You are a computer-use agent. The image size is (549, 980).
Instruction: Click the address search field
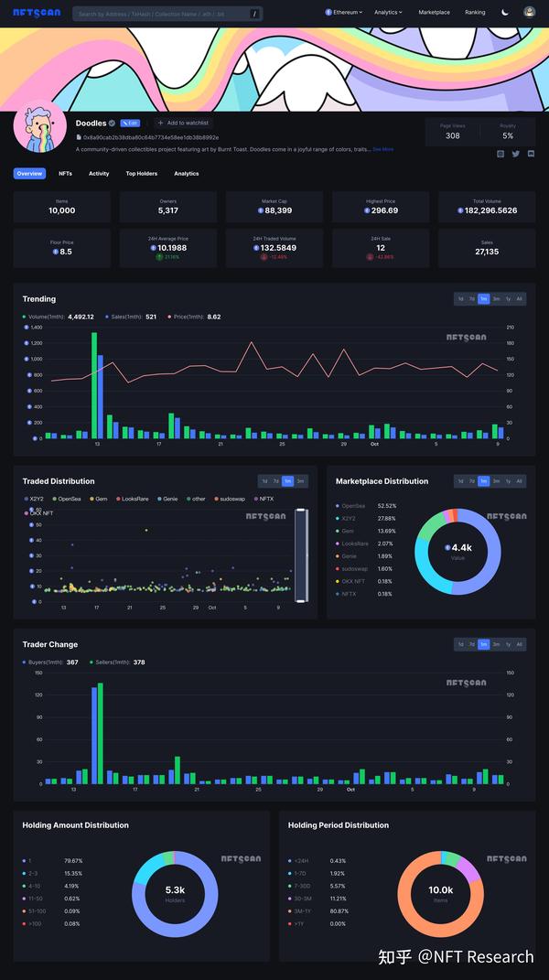pyautogui.click(x=167, y=14)
